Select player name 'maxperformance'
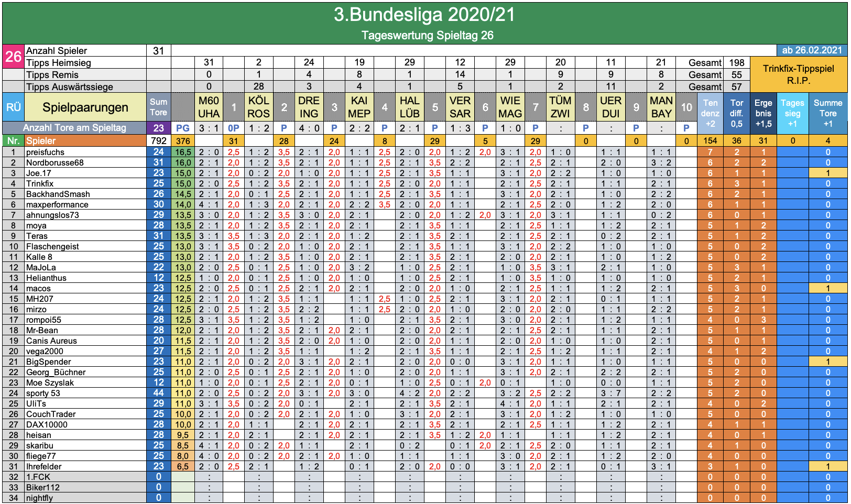Screen dimensions: 851x504 (57, 205)
